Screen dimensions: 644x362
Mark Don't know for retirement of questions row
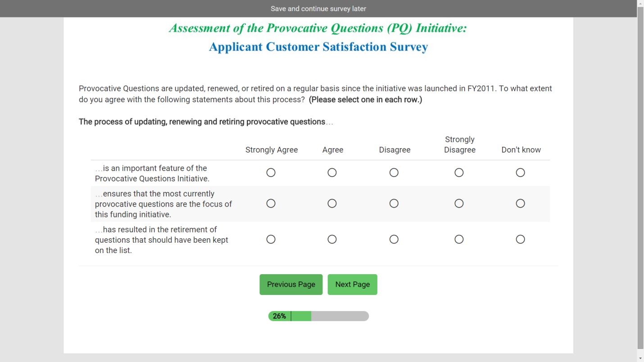coord(520,239)
